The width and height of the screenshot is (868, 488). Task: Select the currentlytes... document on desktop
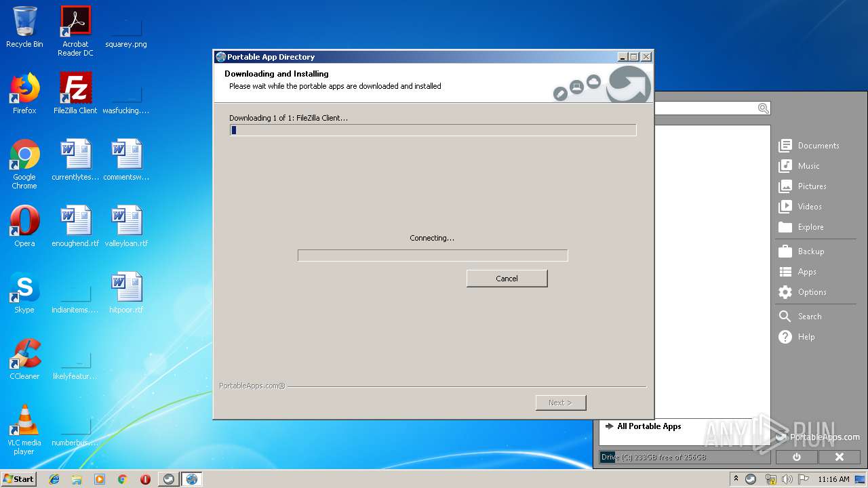(75, 160)
